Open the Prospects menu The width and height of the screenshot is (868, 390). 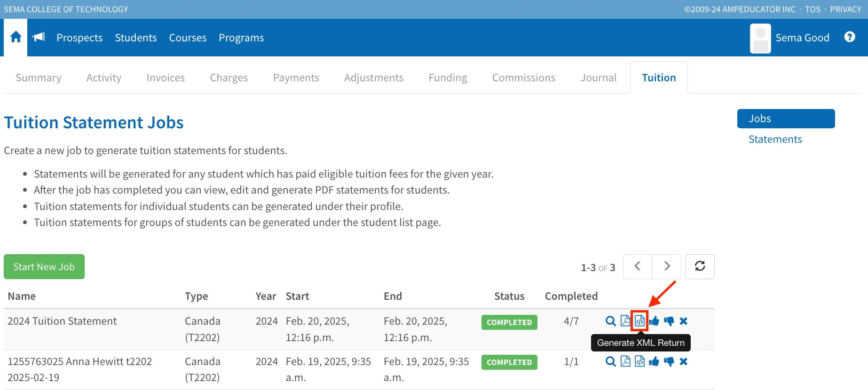pyautogui.click(x=79, y=38)
